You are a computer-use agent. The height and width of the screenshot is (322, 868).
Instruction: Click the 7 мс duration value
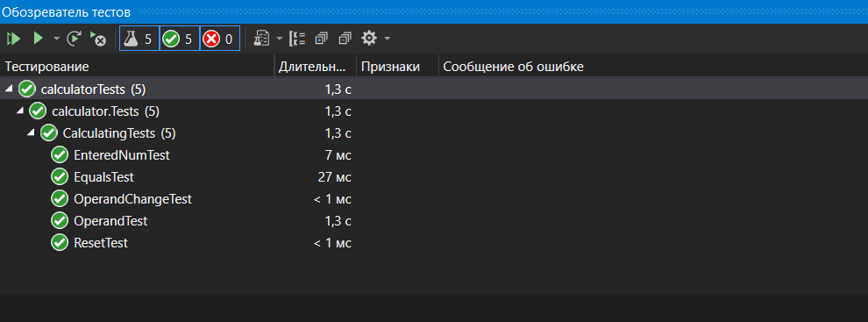click(338, 155)
